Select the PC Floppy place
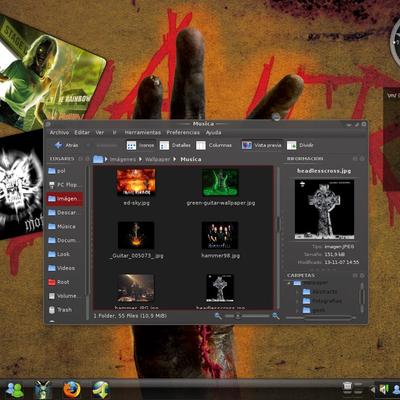 pos(65,185)
